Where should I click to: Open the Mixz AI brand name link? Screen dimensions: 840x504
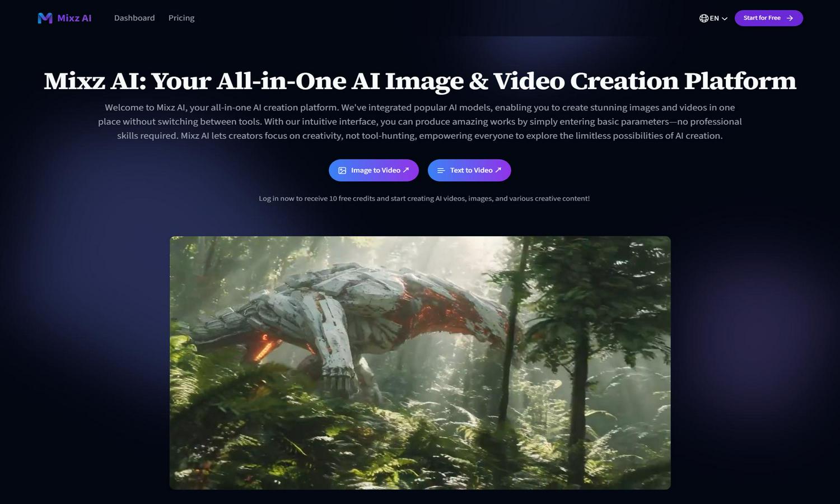[74, 18]
